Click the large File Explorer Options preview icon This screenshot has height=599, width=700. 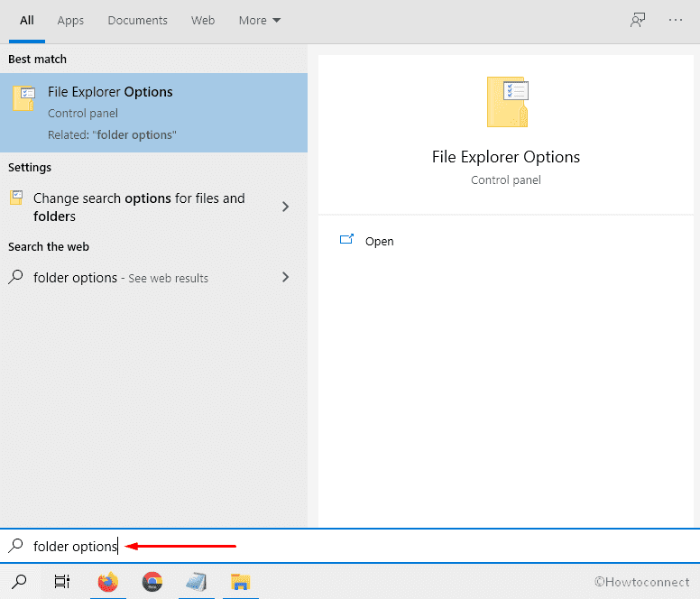tap(506, 101)
